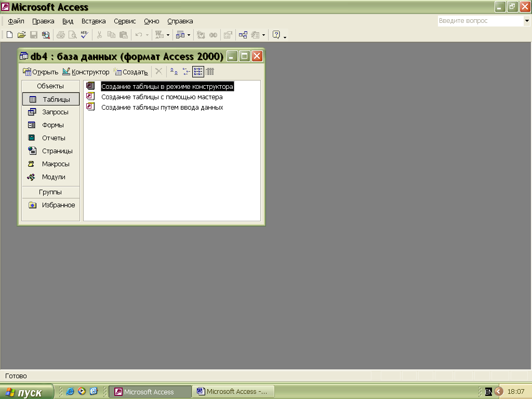Select Отчеты in Objects pane
This screenshot has width=532, height=399.
pos(51,138)
